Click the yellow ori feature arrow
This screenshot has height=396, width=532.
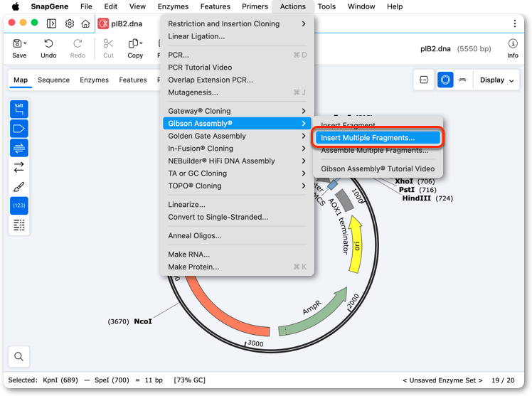tap(356, 244)
